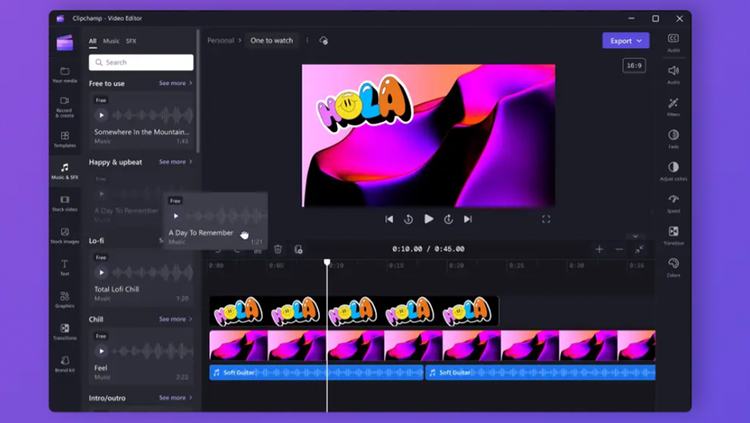Play the video preview
Screen dimensions: 750x423
429,219
